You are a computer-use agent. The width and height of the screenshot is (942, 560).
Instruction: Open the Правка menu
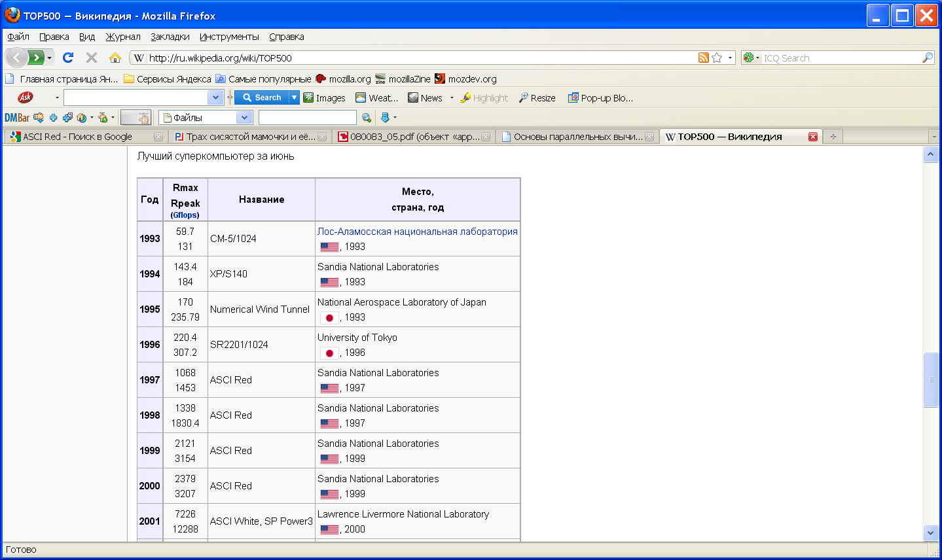click(x=54, y=37)
